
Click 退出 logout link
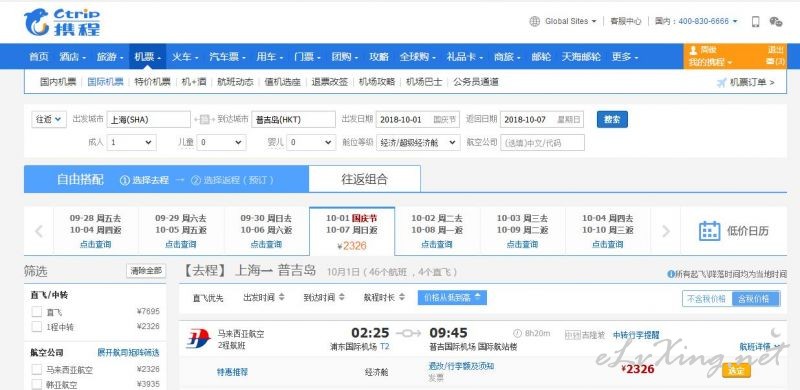[776, 50]
